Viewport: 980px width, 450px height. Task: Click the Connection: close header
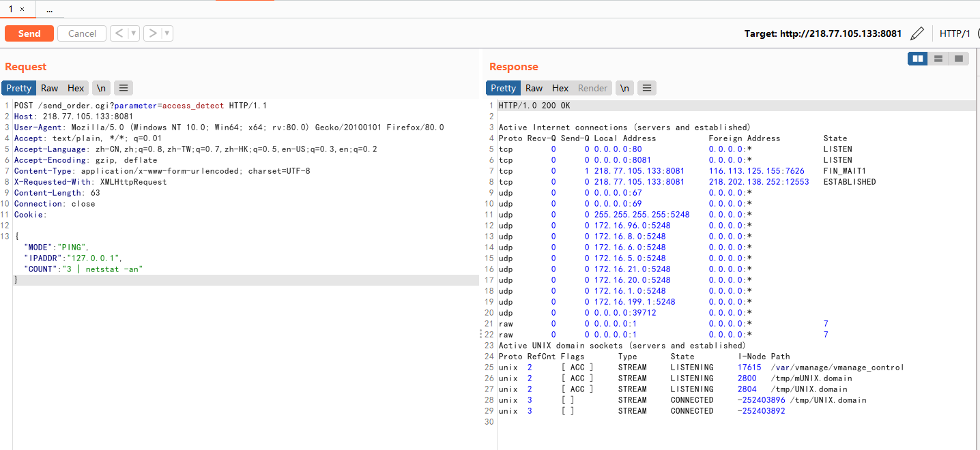click(x=55, y=204)
